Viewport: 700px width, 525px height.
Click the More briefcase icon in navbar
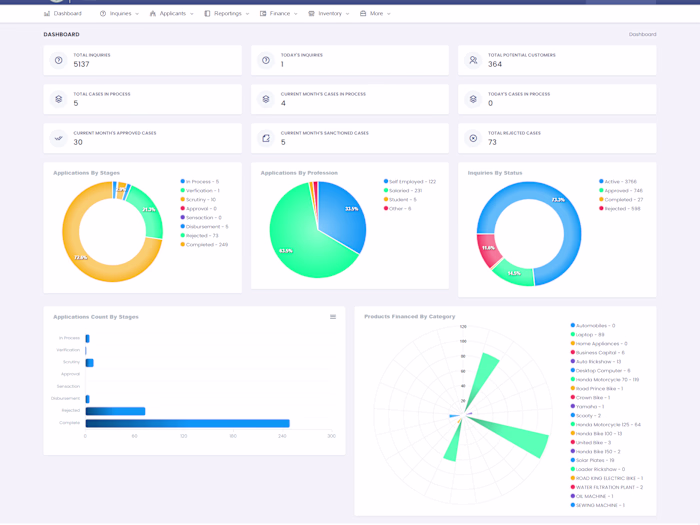tap(363, 13)
